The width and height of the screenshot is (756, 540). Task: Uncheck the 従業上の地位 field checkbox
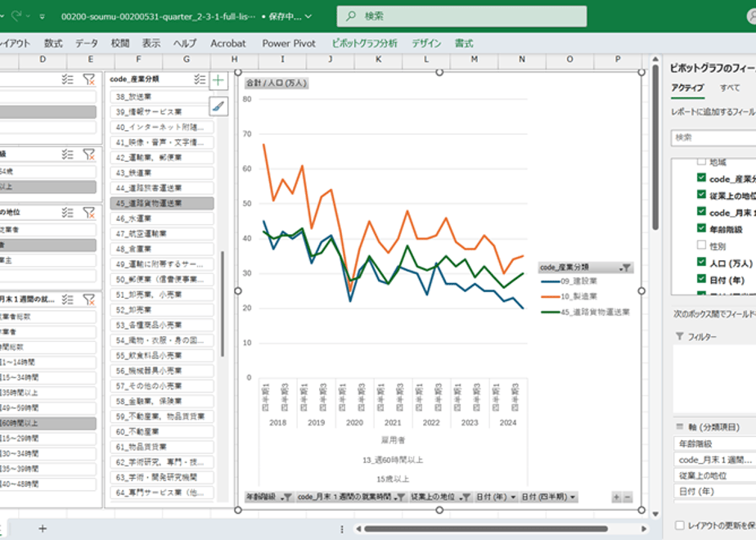pyautogui.click(x=701, y=194)
